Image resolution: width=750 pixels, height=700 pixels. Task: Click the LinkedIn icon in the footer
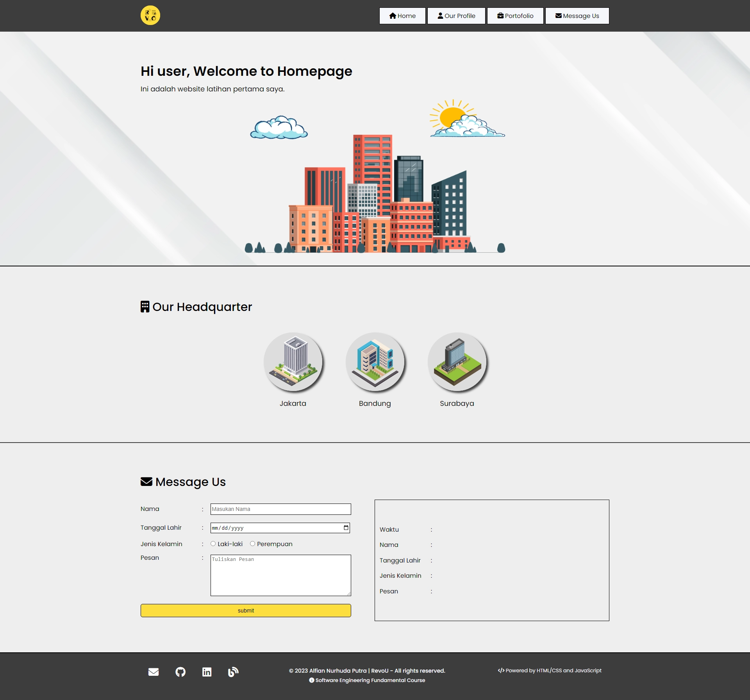pos(207,671)
